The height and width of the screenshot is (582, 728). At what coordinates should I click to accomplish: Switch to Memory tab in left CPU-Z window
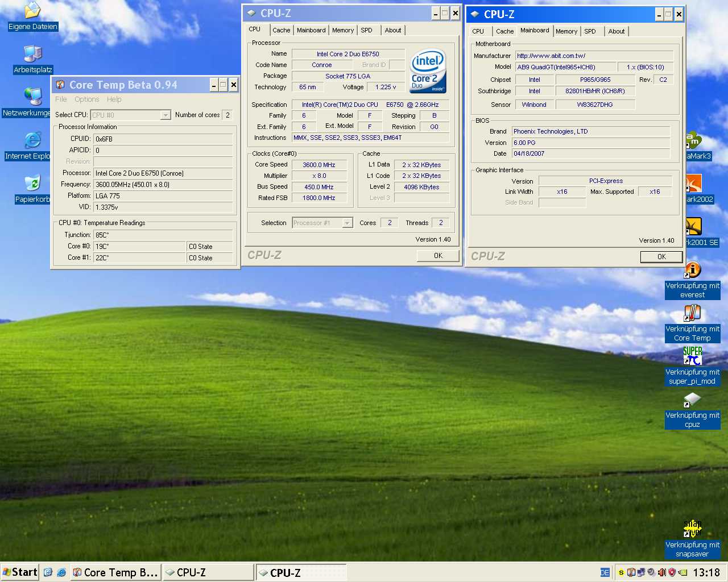click(343, 30)
